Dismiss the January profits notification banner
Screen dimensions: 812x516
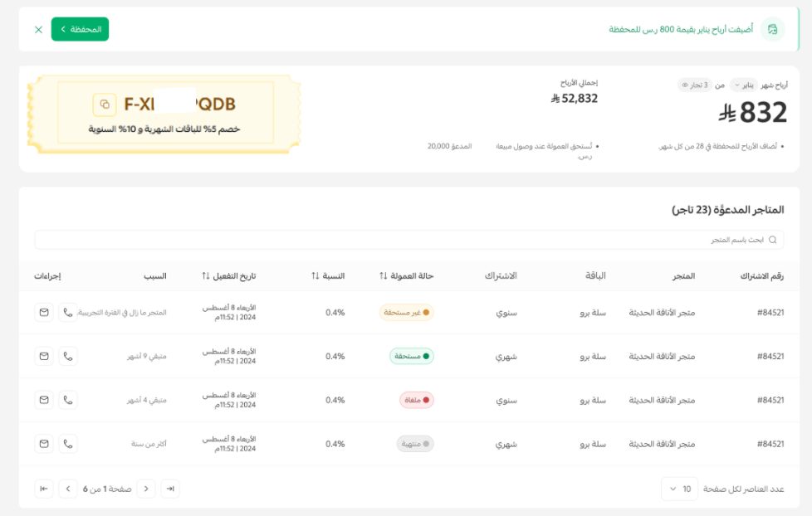(x=37, y=29)
